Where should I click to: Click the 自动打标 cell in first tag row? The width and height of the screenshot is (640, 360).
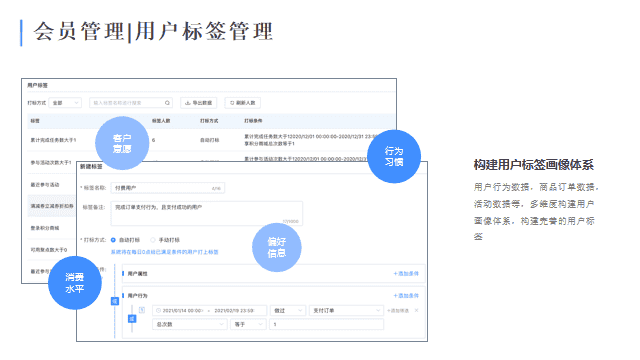[x=209, y=140]
